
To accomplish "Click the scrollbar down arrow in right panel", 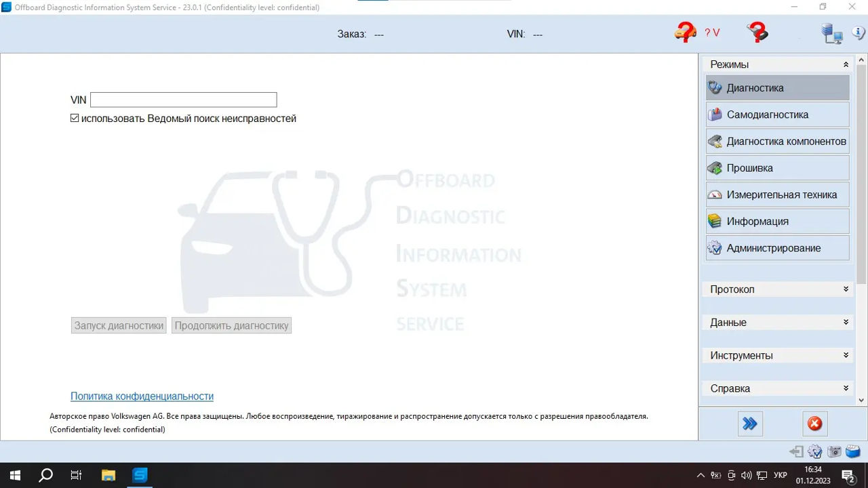I will [861, 401].
